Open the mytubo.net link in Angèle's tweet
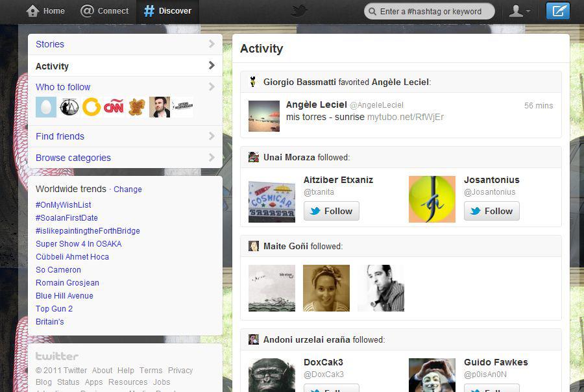584x392 pixels. pos(406,117)
